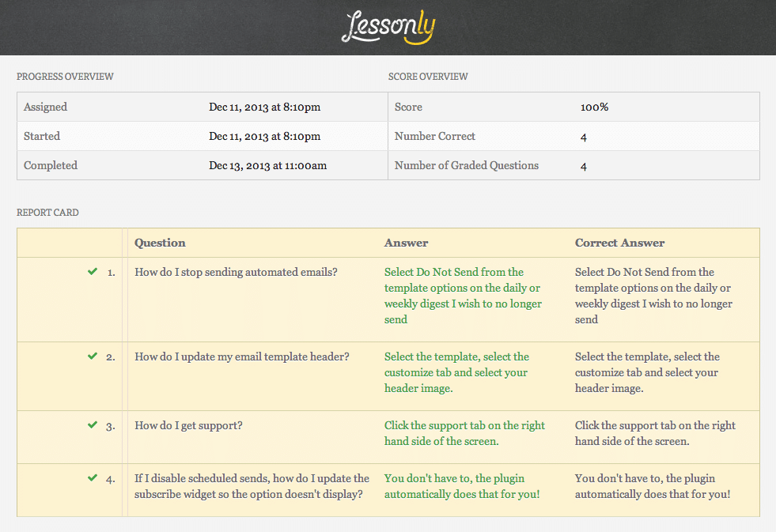Click the Question column header

pyautogui.click(x=160, y=243)
